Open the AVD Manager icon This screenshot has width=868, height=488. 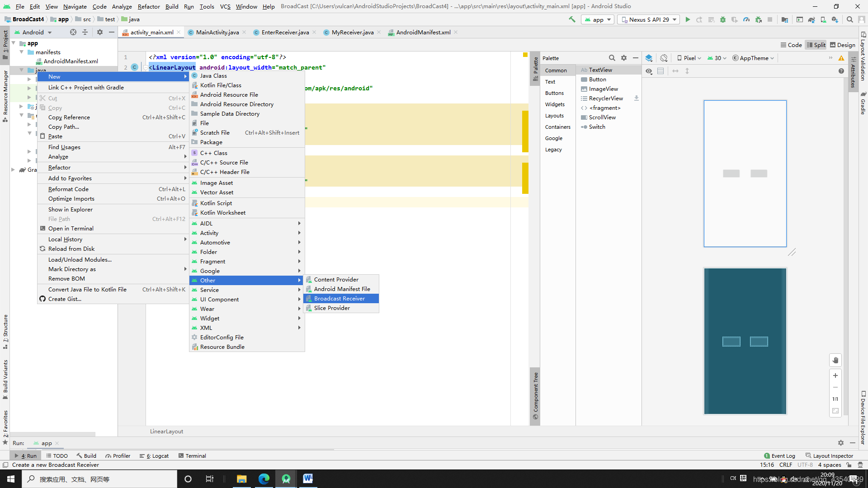tap(823, 19)
